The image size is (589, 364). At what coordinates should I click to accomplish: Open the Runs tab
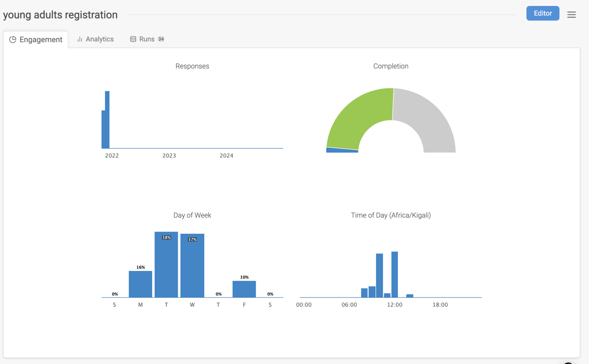tap(147, 39)
